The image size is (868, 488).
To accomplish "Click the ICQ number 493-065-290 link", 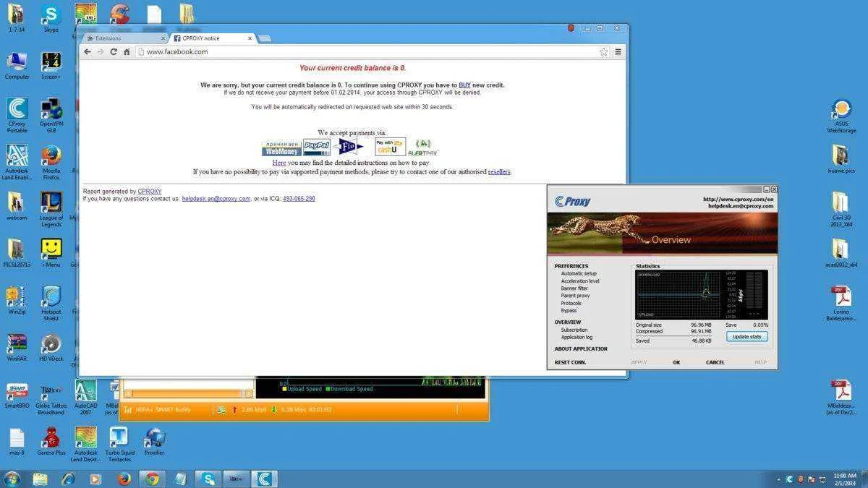I will (299, 199).
